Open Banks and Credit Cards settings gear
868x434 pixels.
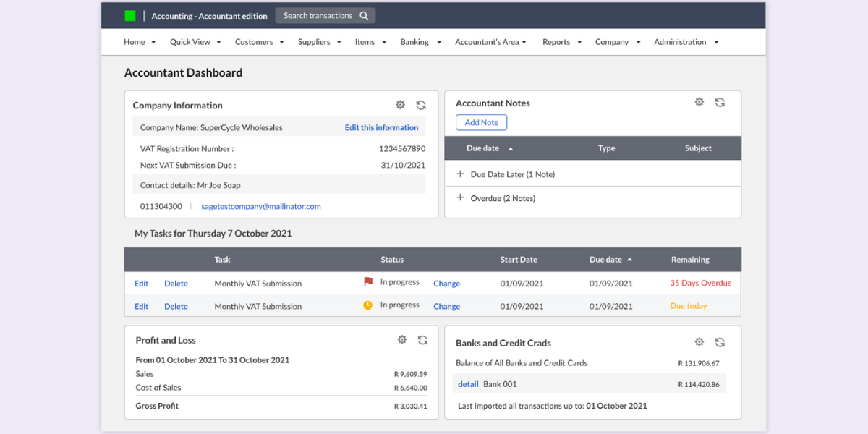(x=699, y=341)
